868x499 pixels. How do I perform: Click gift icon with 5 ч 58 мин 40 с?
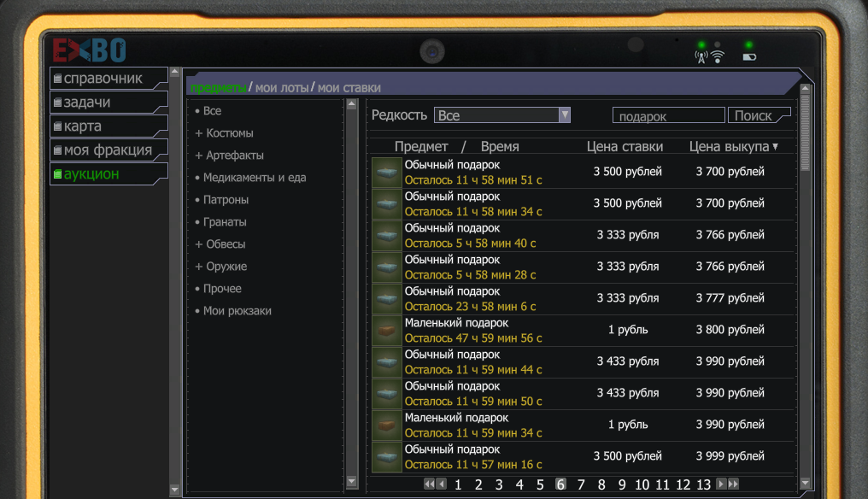[386, 235]
